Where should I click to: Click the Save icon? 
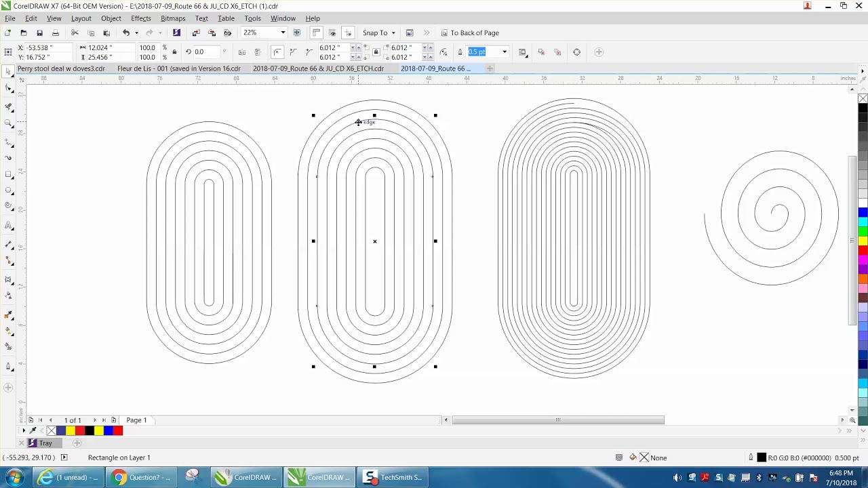[x=39, y=33]
